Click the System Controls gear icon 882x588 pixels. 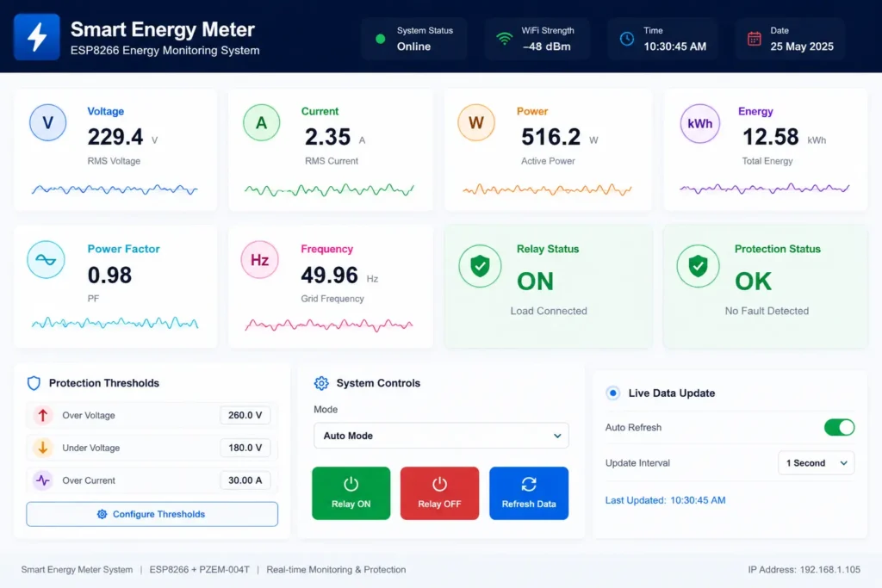pyautogui.click(x=321, y=383)
